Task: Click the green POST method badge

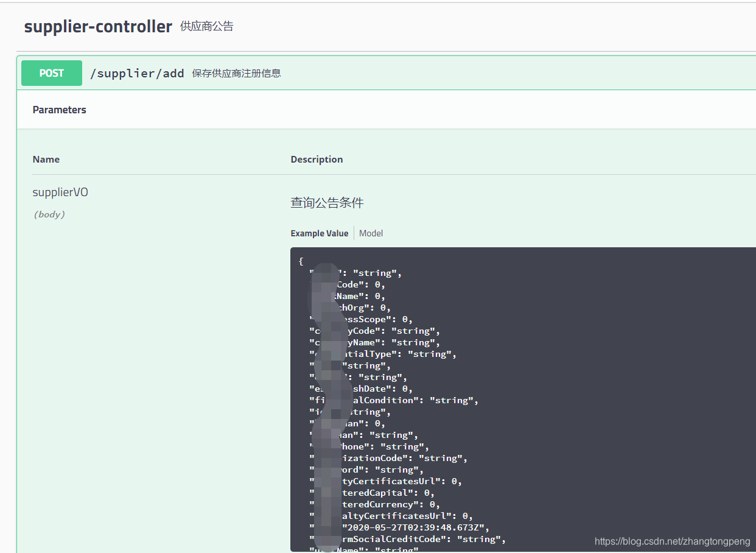Action: click(x=51, y=72)
